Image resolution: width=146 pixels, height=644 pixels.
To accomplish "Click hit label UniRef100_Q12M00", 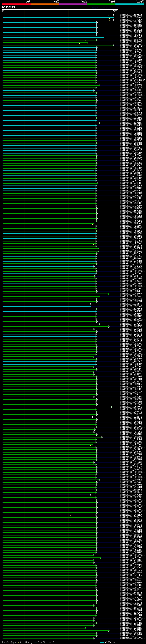I will click(131, 70).
